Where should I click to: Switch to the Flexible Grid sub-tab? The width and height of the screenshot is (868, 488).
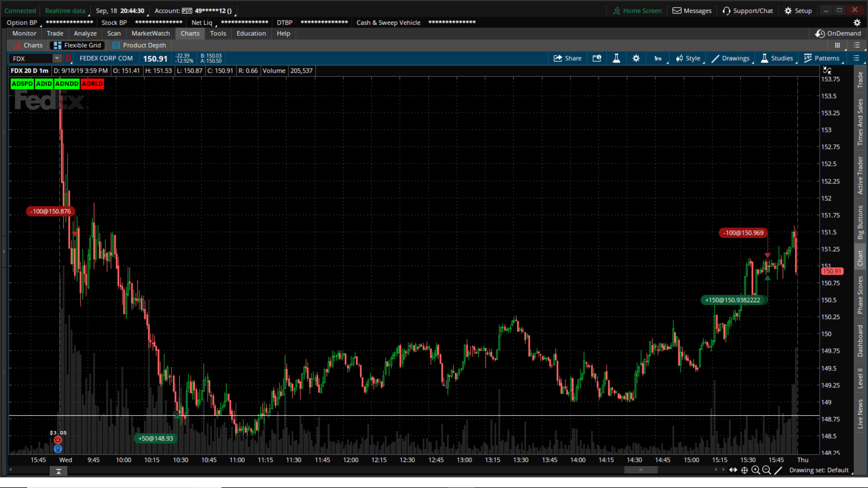click(x=77, y=45)
